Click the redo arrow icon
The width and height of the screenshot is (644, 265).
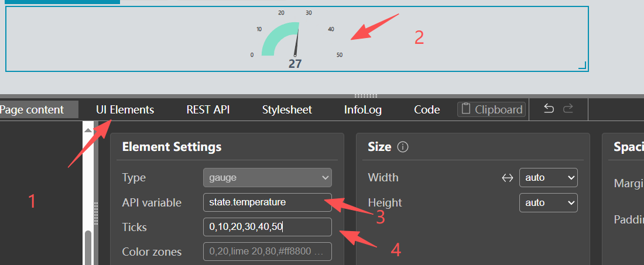point(568,109)
